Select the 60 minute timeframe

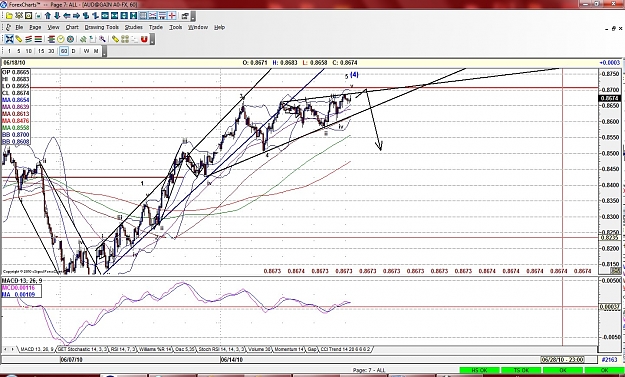point(64,51)
